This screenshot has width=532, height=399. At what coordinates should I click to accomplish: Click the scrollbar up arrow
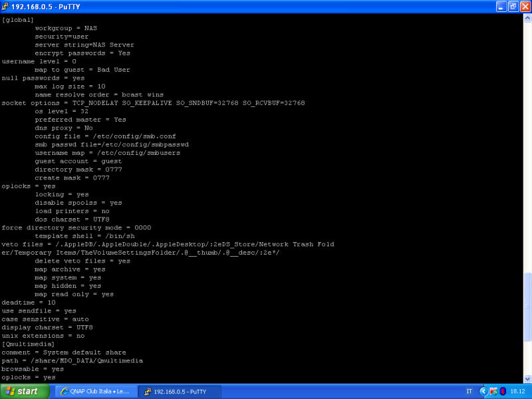pos(527,19)
